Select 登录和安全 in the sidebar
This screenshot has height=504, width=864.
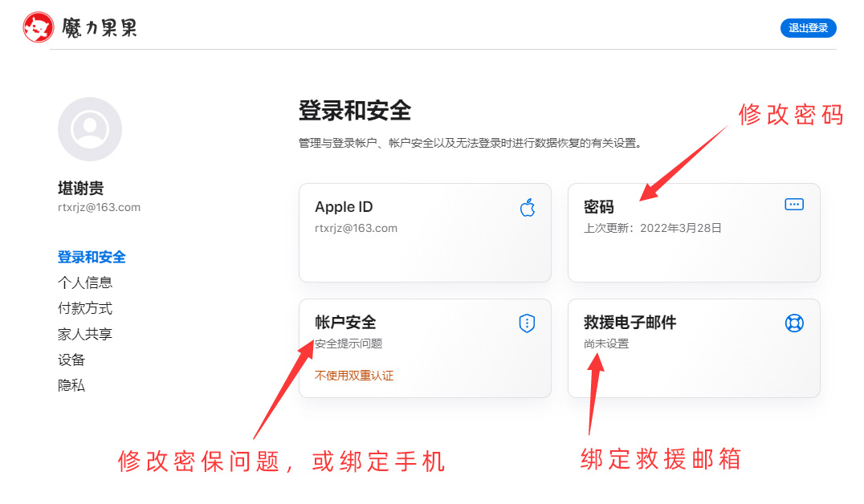point(92,258)
